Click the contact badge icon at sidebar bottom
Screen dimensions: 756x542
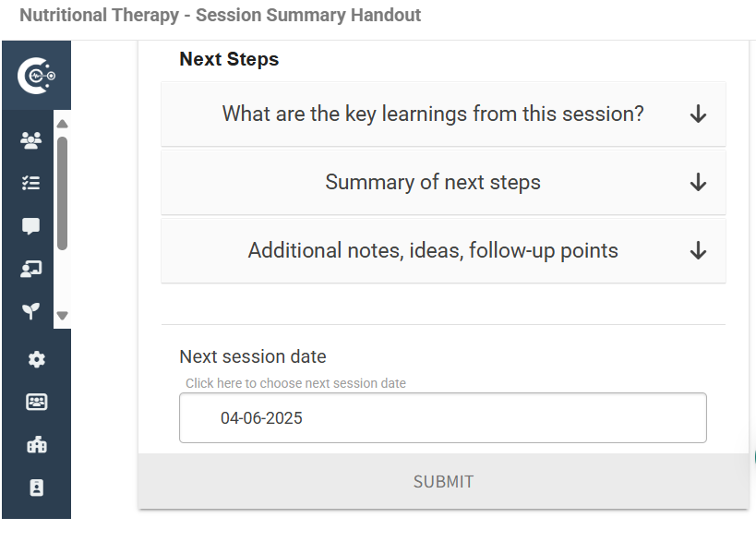[37, 488]
